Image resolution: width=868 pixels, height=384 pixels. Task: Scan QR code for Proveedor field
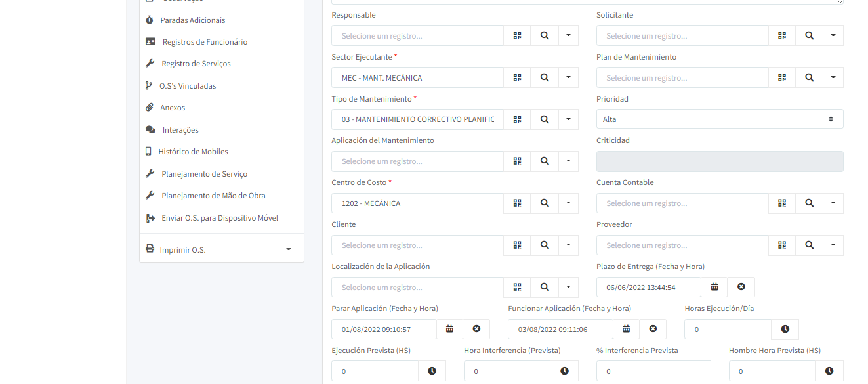[x=782, y=245]
